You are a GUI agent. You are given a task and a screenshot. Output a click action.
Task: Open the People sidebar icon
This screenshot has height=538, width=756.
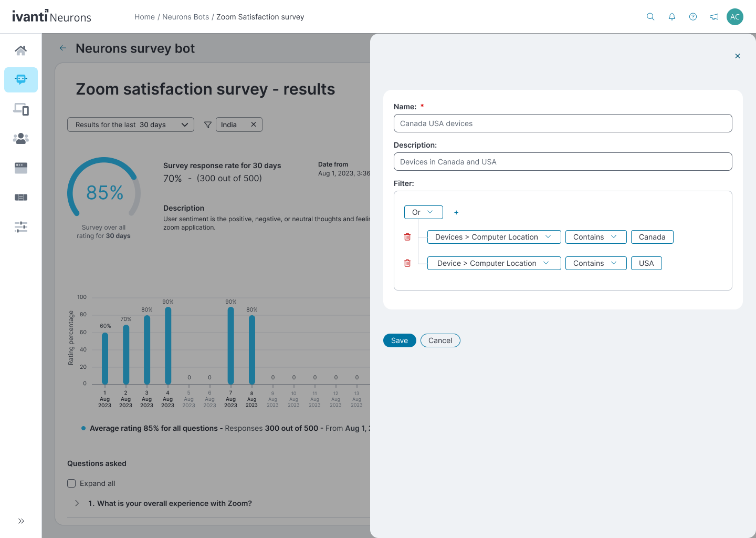pos(21,139)
